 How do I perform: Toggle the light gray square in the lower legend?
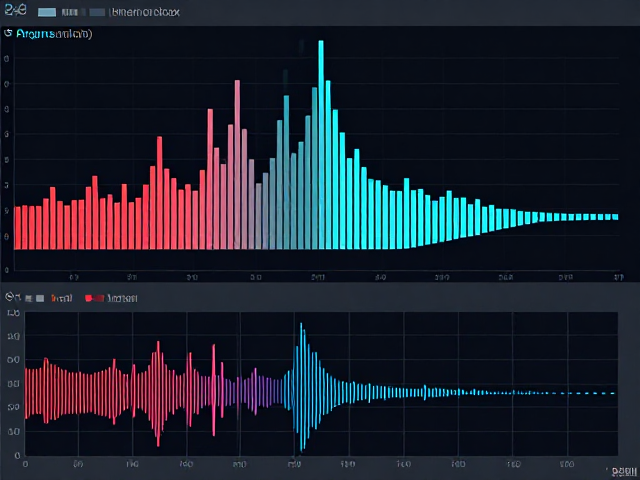[x=40, y=298]
